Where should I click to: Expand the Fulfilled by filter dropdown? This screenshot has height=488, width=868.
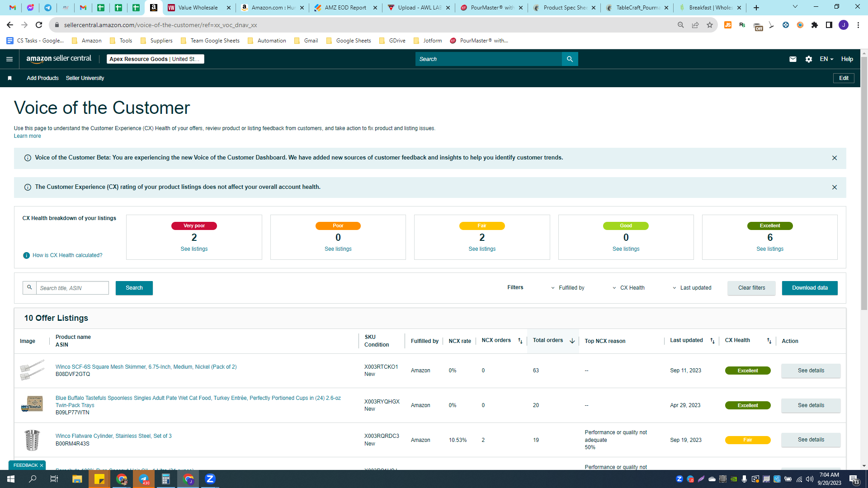(567, 288)
